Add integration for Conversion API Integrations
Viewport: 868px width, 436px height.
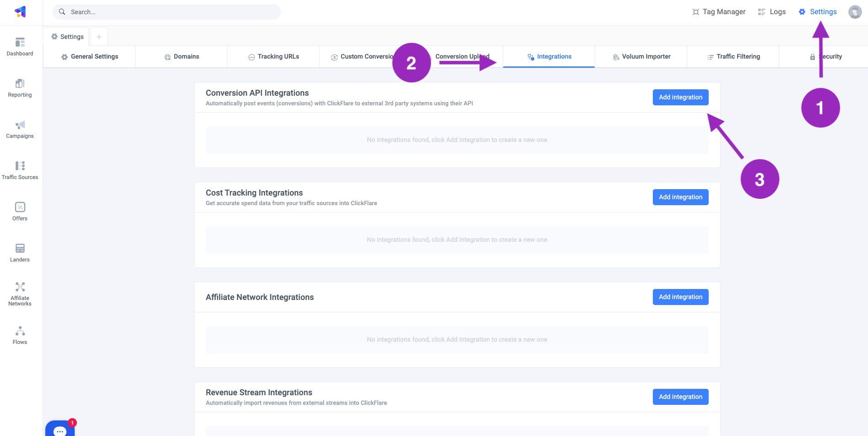pos(680,97)
